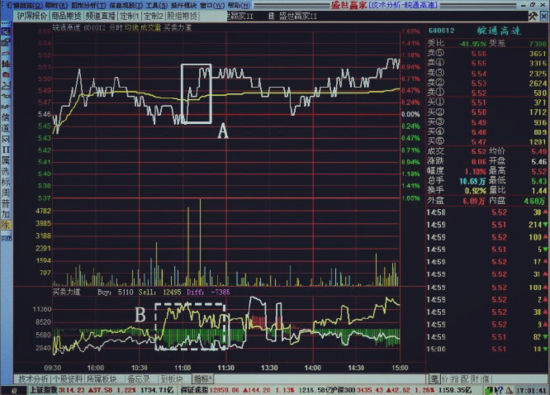Click the 均线 label in the chart header

(x=132, y=28)
